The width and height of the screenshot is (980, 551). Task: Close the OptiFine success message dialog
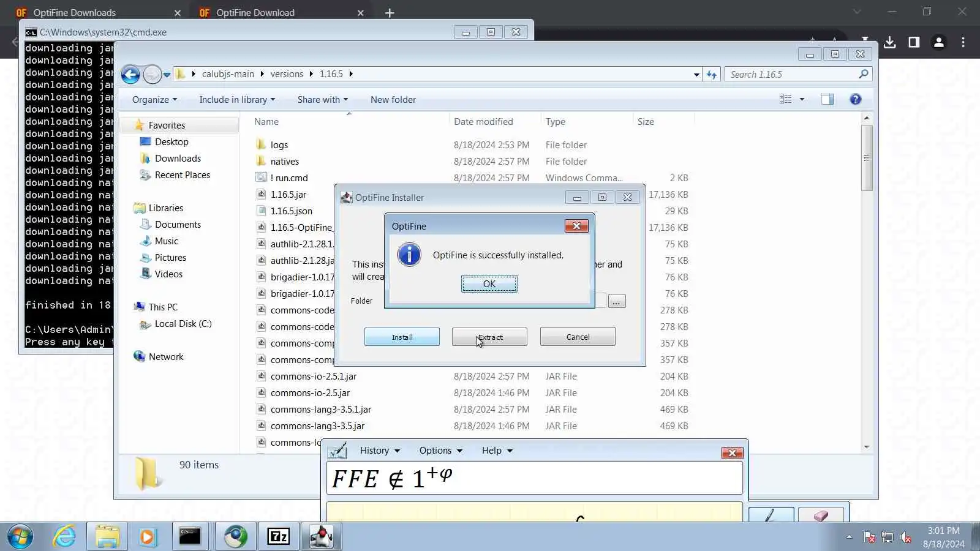576,226
